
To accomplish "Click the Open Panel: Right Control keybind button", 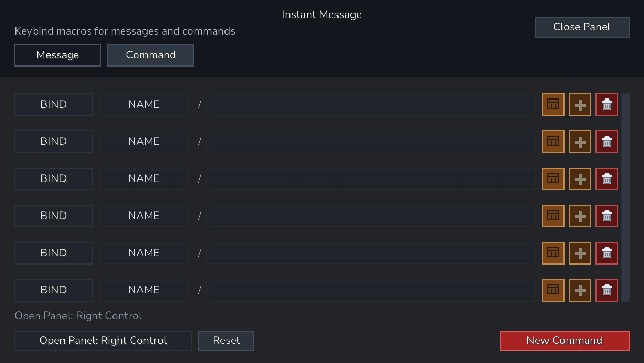I will 103,341.
